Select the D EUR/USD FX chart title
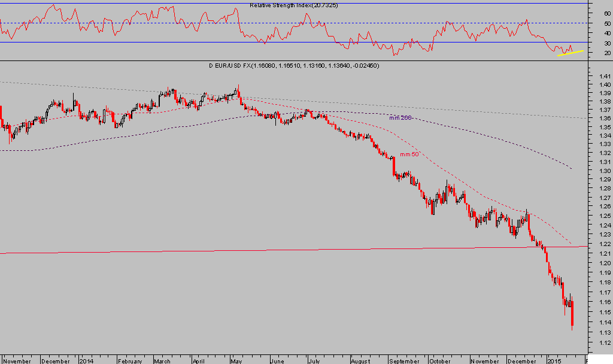613x364 pixels. tap(293, 65)
